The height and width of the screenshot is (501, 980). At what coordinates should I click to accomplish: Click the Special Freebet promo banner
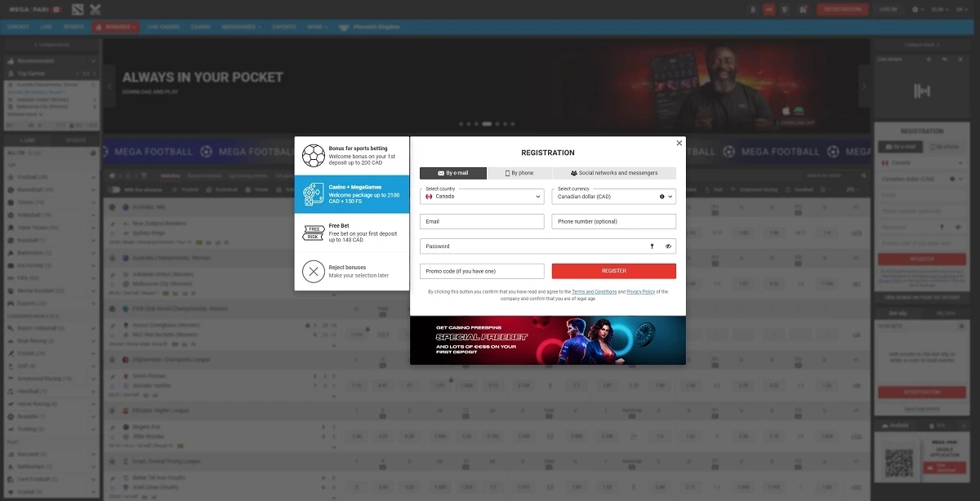click(x=548, y=340)
